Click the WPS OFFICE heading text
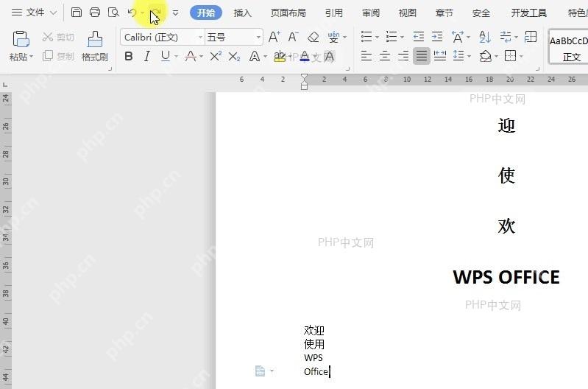The height and width of the screenshot is (389, 588). pos(506,277)
